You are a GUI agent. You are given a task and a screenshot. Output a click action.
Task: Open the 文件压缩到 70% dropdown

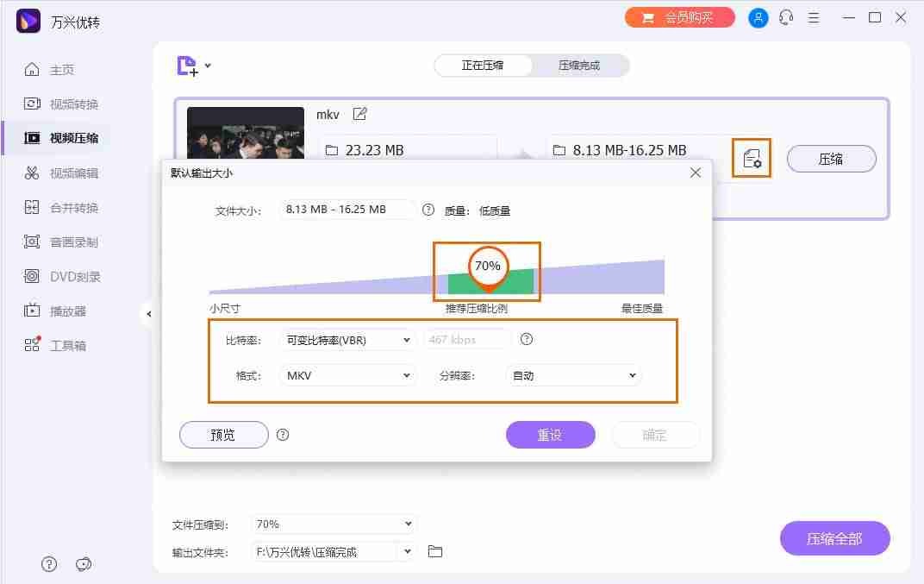point(334,524)
